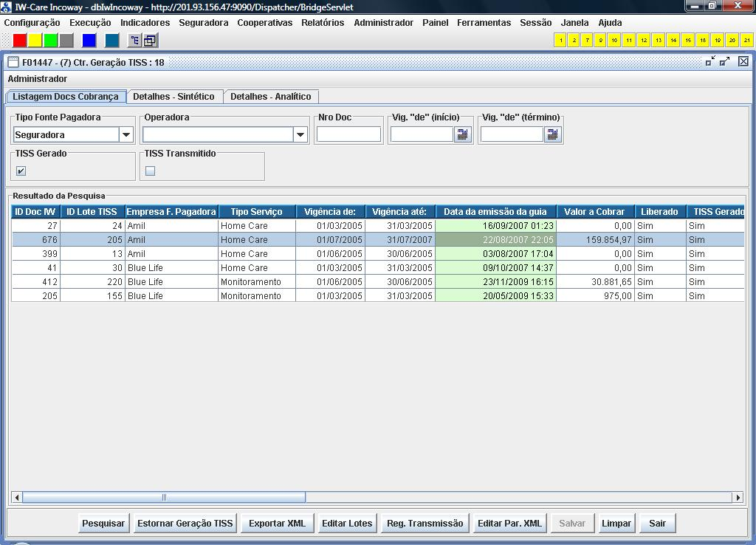Click the results table scroll-left arrow
The width and height of the screenshot is (756, 545).
(x=17, y=497)
